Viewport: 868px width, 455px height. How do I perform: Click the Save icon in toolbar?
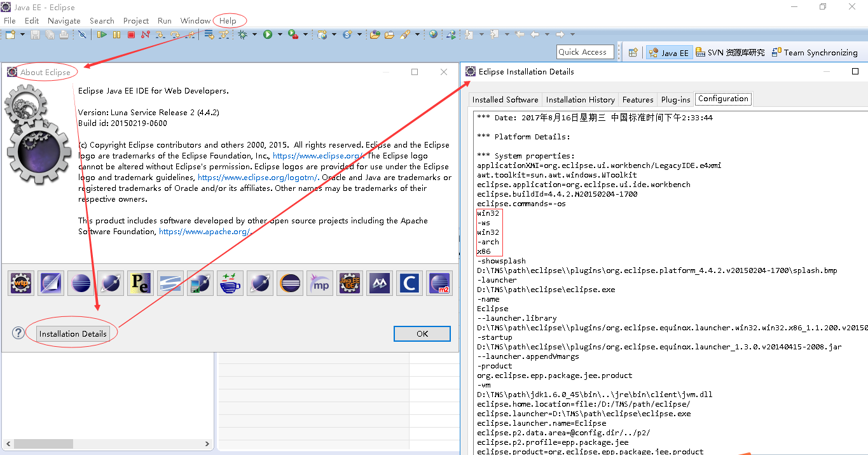(x=35, y=34)
